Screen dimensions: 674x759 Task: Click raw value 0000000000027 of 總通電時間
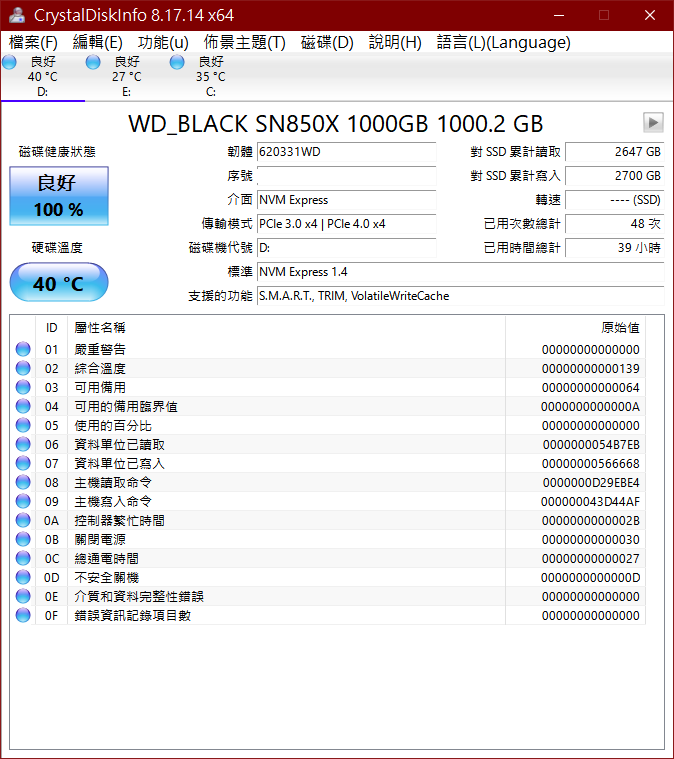click(591, 559)
